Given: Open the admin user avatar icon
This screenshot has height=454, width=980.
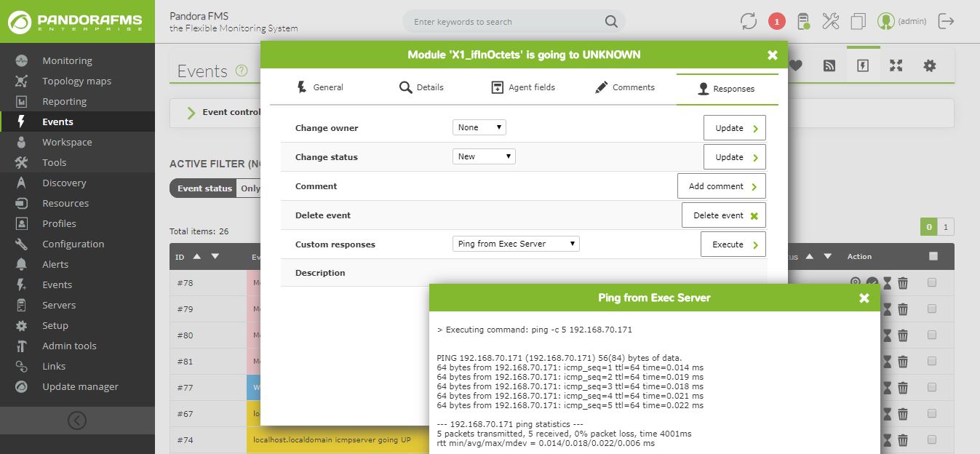Looking at the screenshot, I should click(x=885, y=21).
